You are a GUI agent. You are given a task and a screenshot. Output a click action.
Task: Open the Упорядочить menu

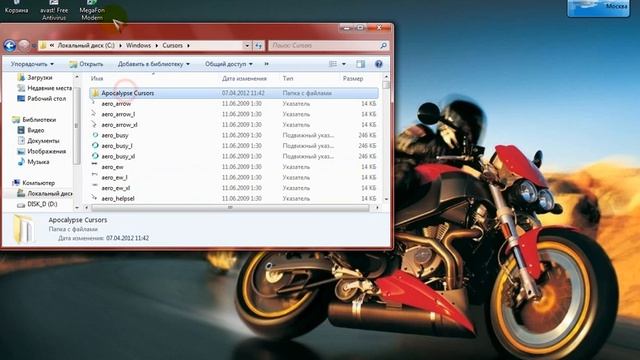pyautogui.click(x=32, y=64)
